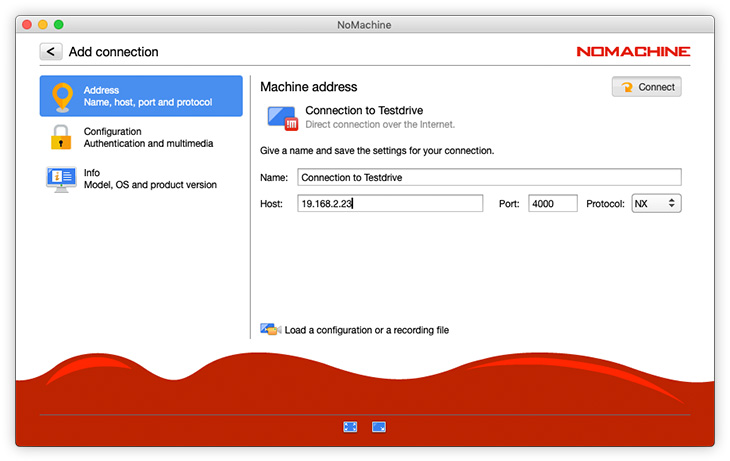The height and width of the screenshot is (461, 730).
Task: Focus the Host address field
Action: [389, 203]
